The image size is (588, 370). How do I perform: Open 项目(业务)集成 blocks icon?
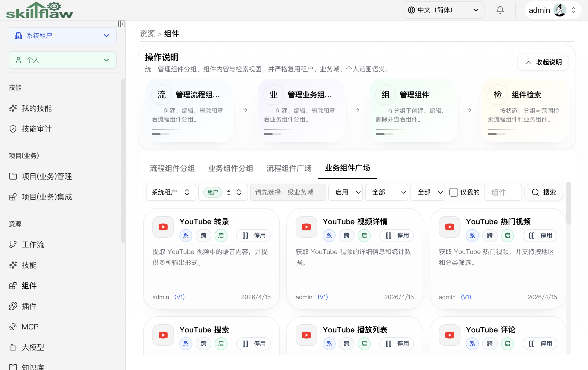13,197
